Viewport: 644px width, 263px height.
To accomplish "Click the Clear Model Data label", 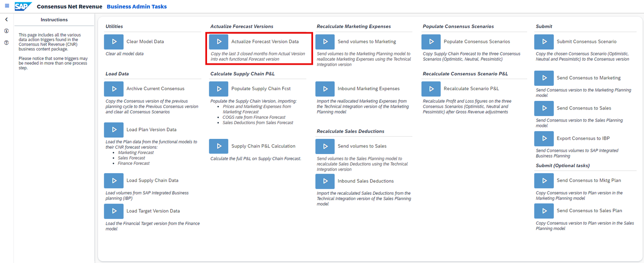I will (145, 42).
